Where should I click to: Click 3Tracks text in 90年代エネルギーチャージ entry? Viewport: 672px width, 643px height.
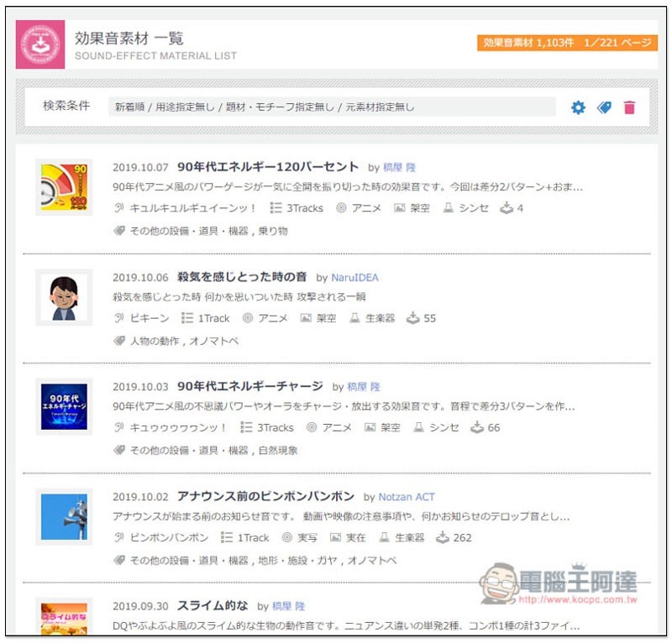276,427
